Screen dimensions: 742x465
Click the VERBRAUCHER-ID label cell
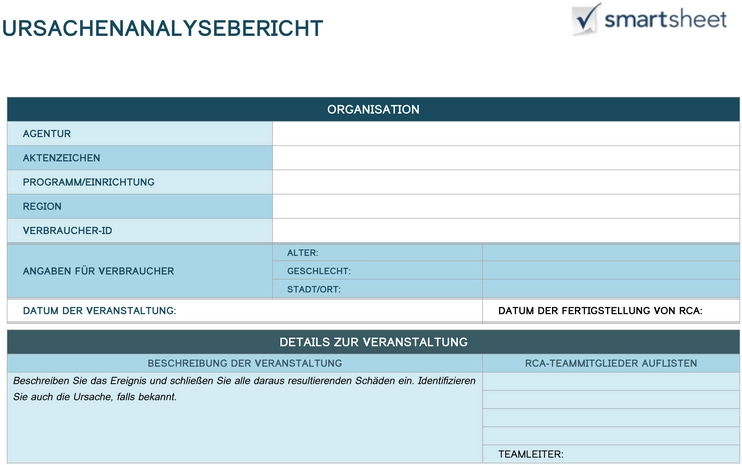tap(140, 230)
